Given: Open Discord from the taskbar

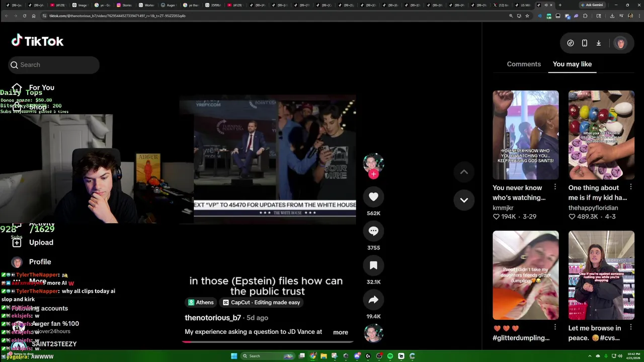Looking at the screenshot, I should pos(357,356).
